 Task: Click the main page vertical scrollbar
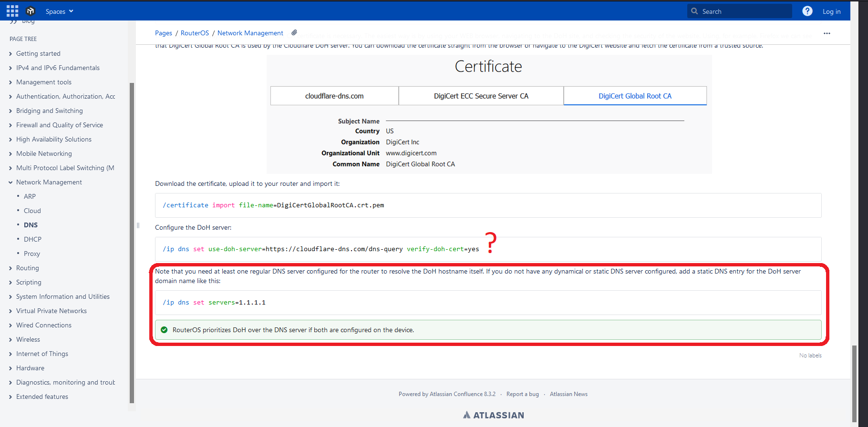coord(854,384)
